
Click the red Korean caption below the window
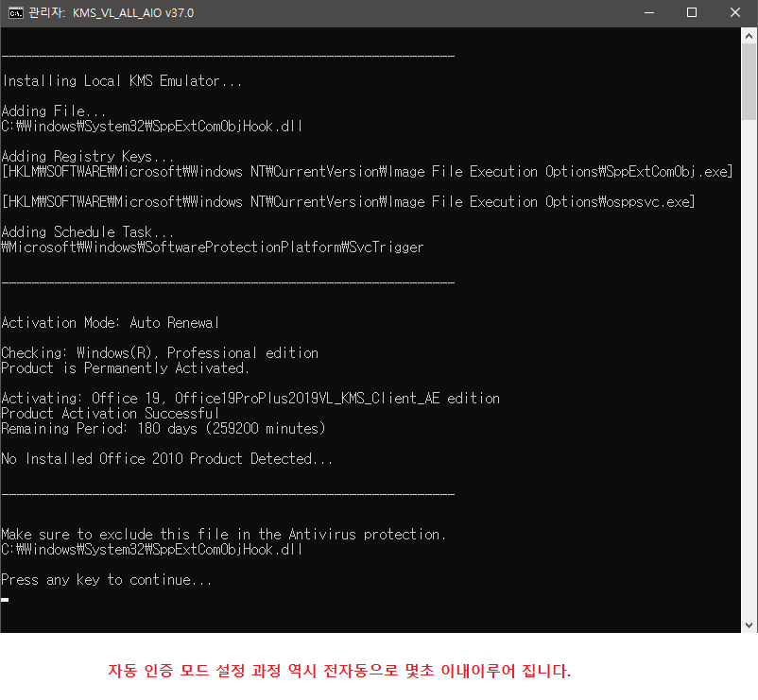pyautogui.click(x=339, y=671)
